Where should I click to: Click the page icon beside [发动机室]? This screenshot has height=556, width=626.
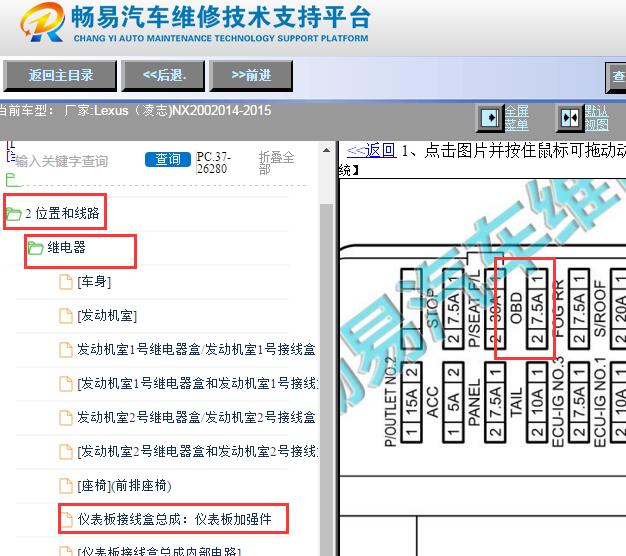[x=66, y=315]
